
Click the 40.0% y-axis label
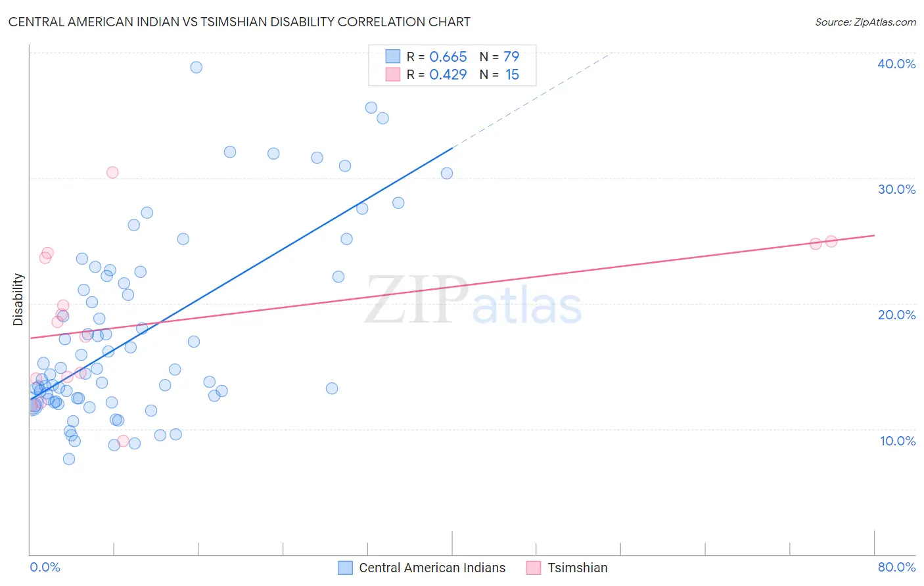896,64
